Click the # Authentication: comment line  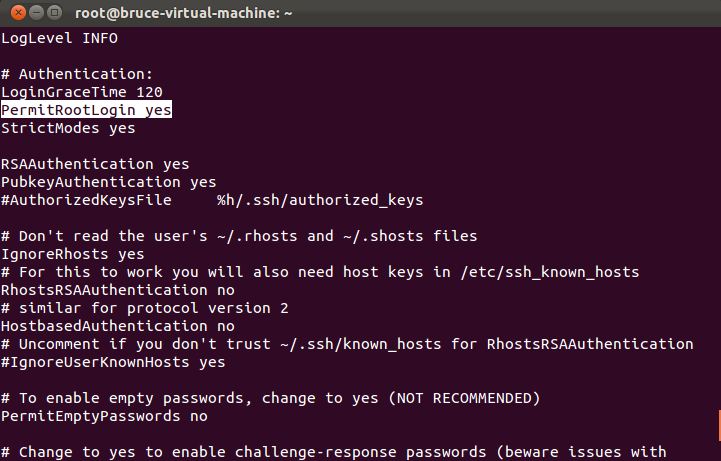(x=77, y=74)
